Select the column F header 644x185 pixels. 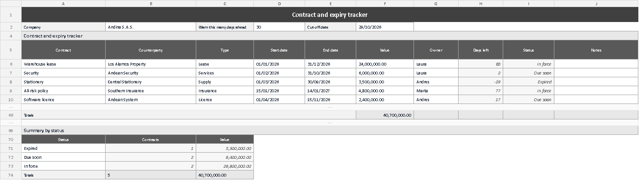[x=385, y=3]
